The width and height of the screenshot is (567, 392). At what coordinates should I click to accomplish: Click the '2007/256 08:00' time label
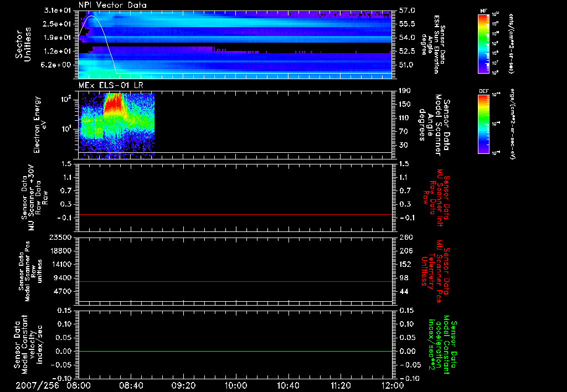(53, 385)
